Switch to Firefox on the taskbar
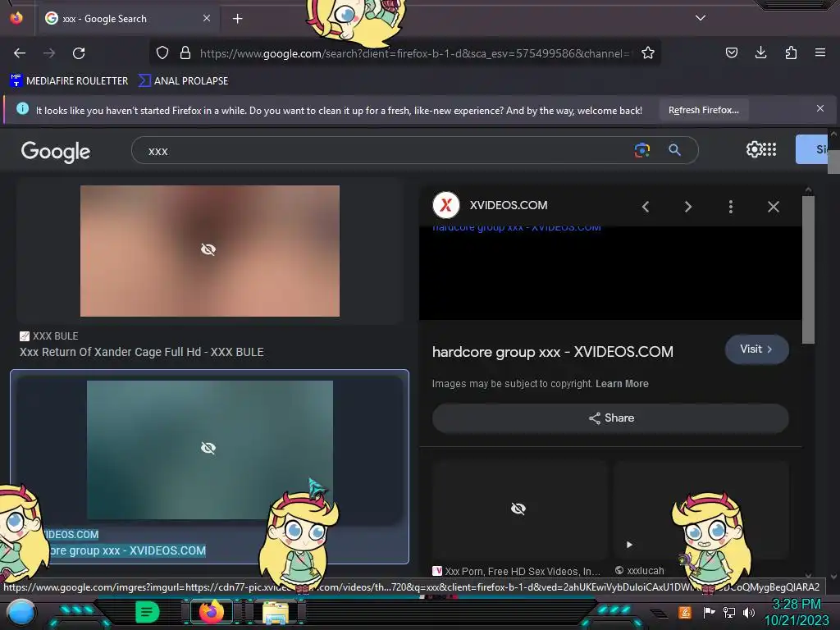The image size is (840, 630). tap(211, 612)
